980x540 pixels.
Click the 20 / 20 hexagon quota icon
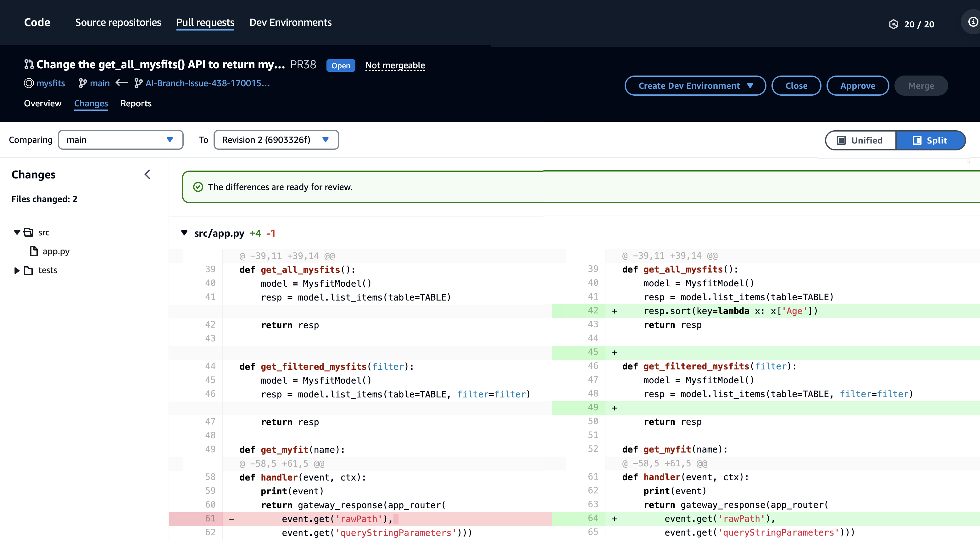point(893,24)
